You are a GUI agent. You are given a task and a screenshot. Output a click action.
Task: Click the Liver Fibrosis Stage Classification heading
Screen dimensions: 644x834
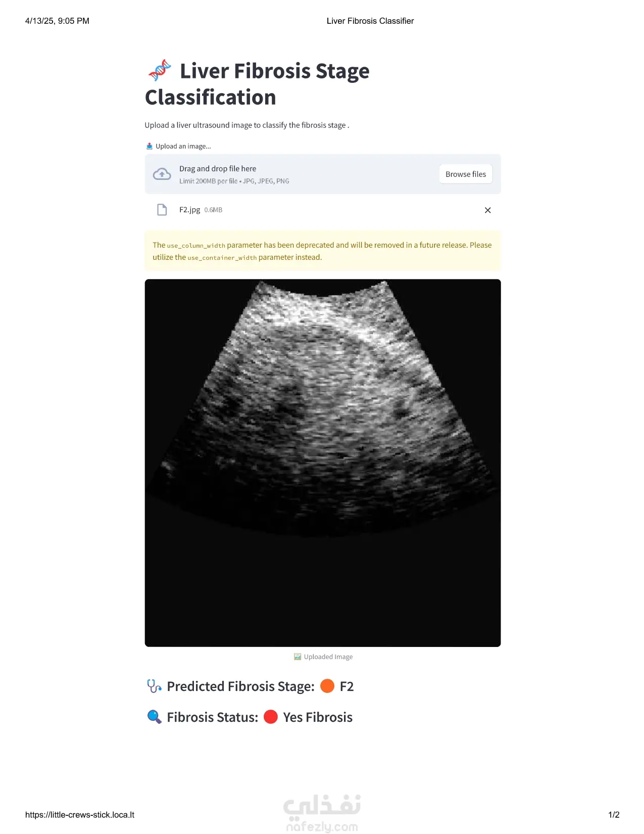(x=257, y=84)
